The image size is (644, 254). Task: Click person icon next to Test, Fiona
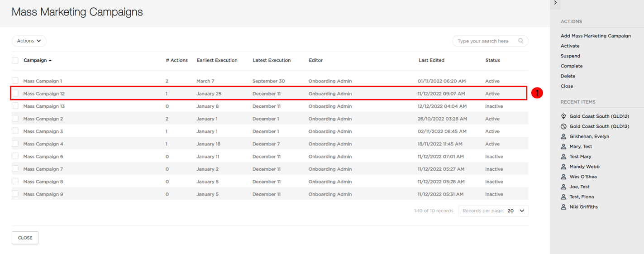[x=563, y=197]
